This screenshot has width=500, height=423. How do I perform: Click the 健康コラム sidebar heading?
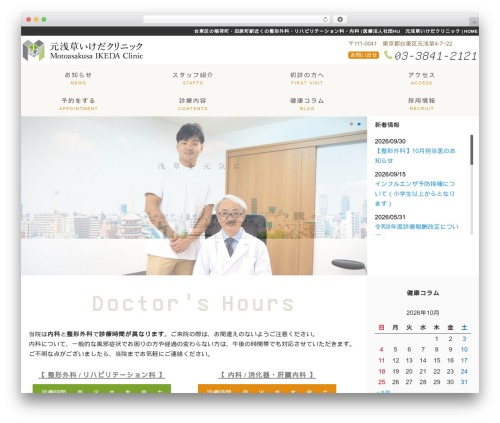tap(423, 293)
